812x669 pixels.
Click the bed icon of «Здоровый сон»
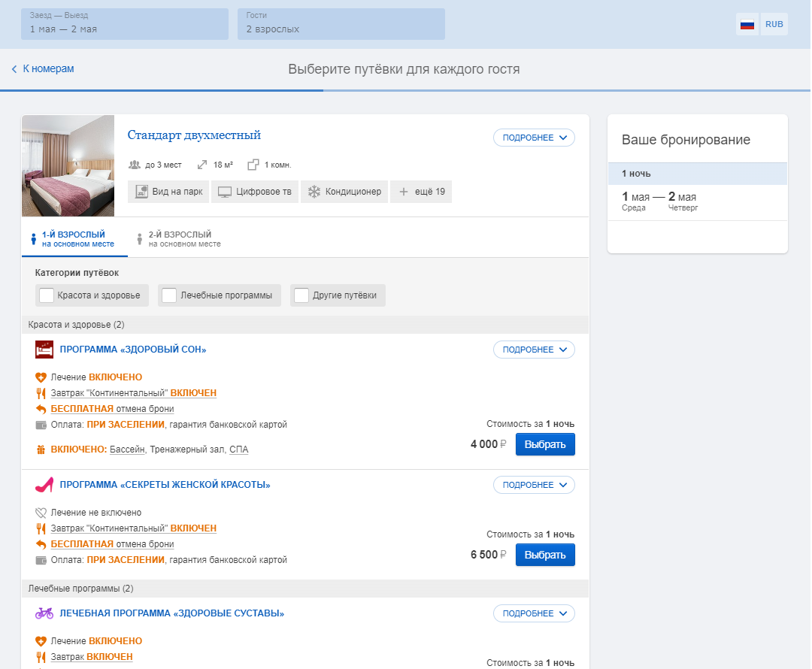point(44,350)
